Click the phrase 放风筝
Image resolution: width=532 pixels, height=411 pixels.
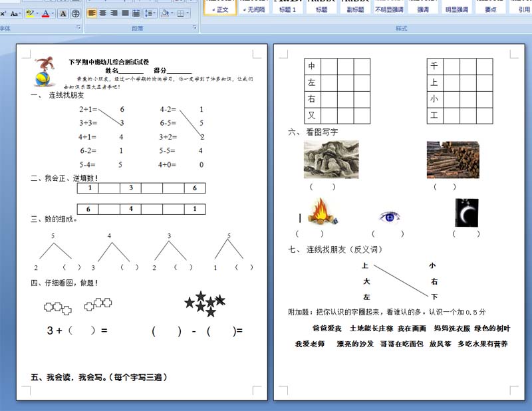pos(440,344)
